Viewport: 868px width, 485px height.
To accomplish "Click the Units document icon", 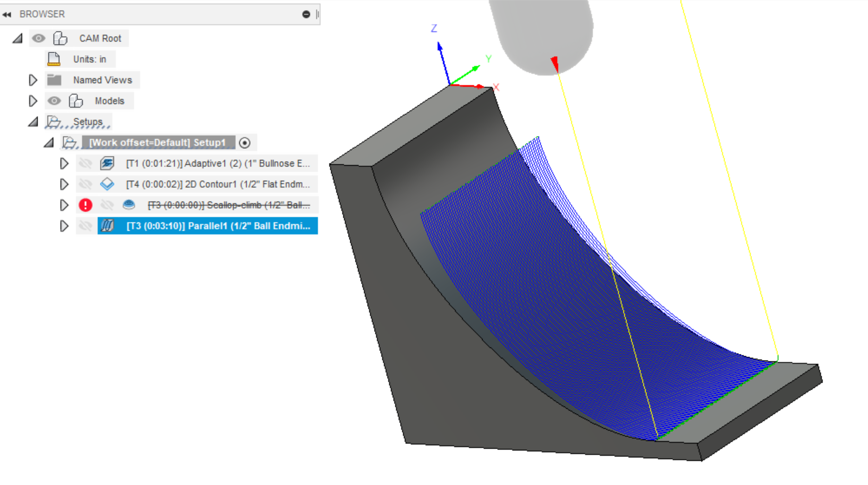I will coord(53,59).
